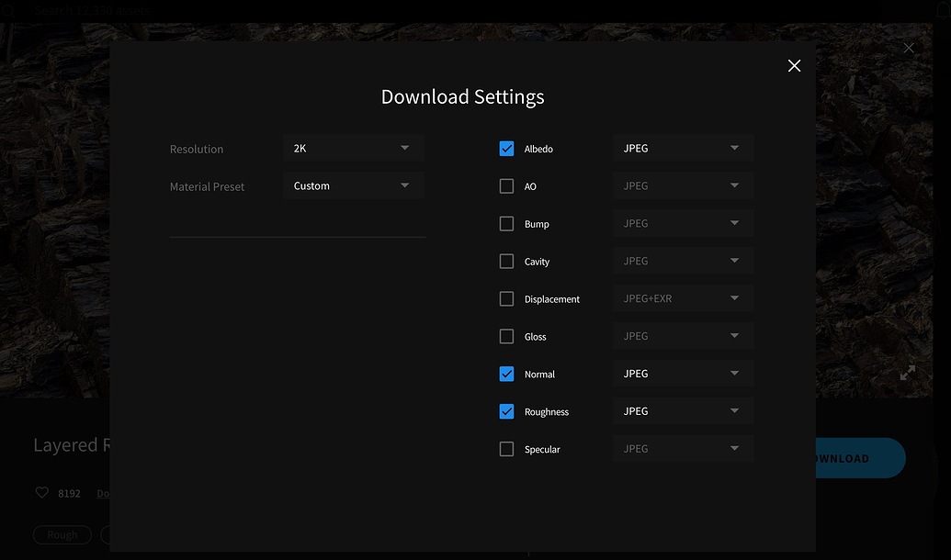Enable the Specular map checkbox
The width and height of the screenshot is (951, 560).
click(x=506, y=449)
